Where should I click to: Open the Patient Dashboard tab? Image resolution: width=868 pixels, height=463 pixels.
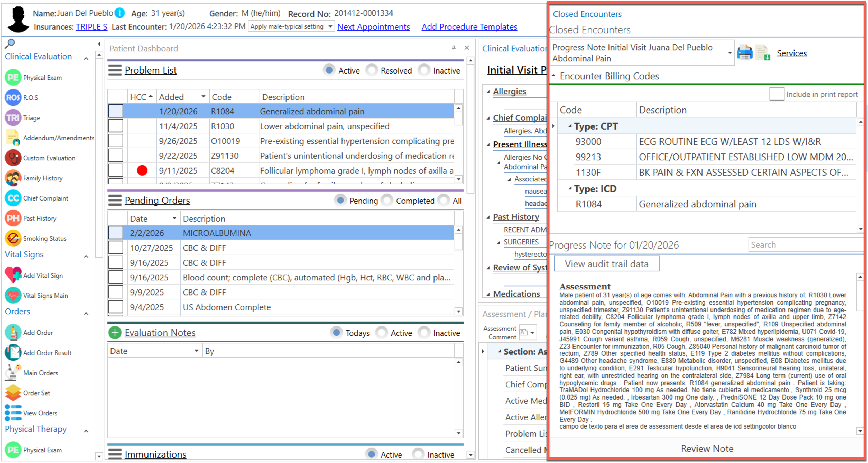[x=144, y=48]
